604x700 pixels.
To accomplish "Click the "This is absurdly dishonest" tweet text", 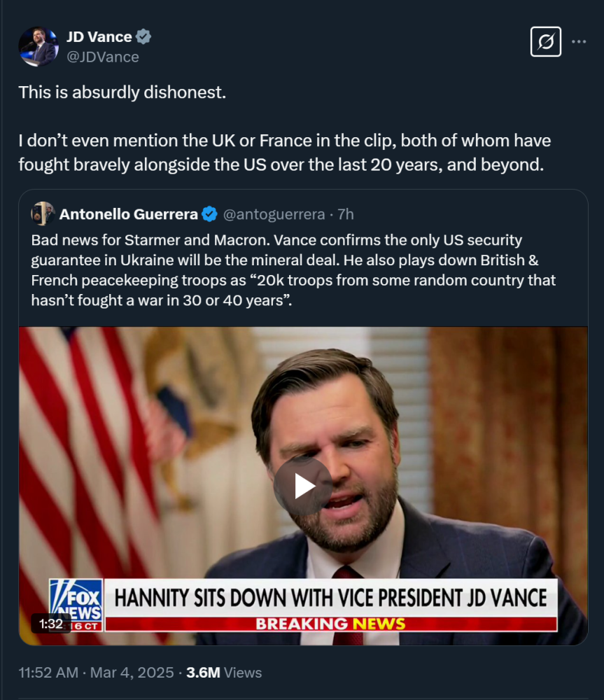I will click(122, 92).
